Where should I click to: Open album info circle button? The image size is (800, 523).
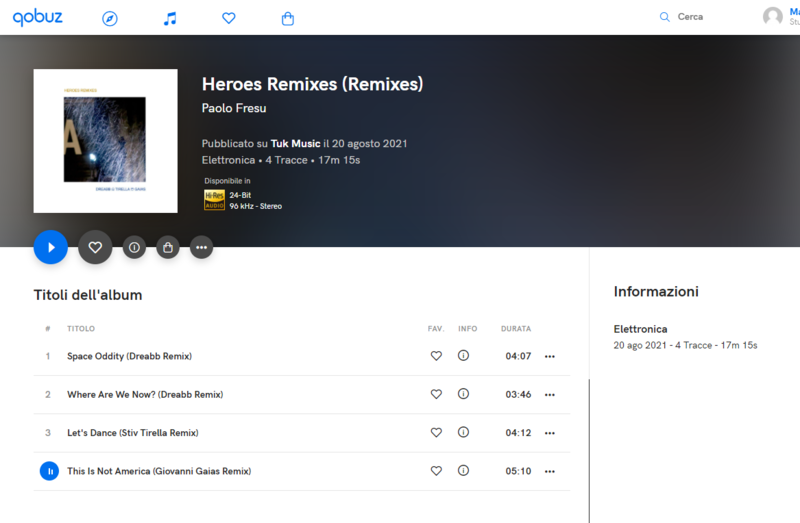coord(134,247)
